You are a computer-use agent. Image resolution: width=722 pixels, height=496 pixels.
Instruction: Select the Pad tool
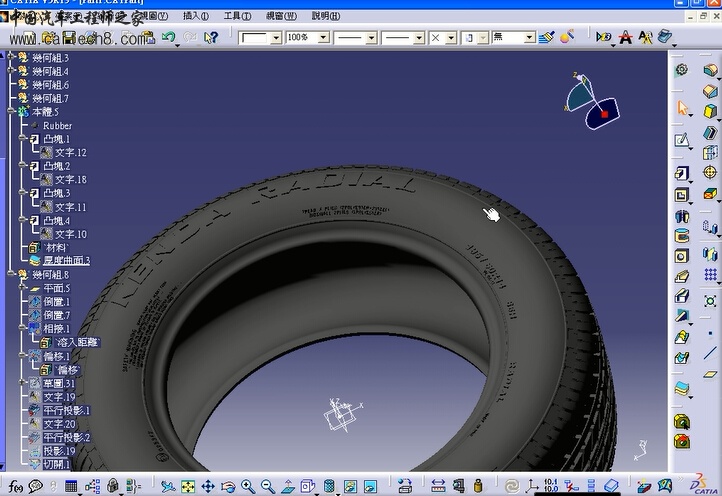[x=682, y=174]
